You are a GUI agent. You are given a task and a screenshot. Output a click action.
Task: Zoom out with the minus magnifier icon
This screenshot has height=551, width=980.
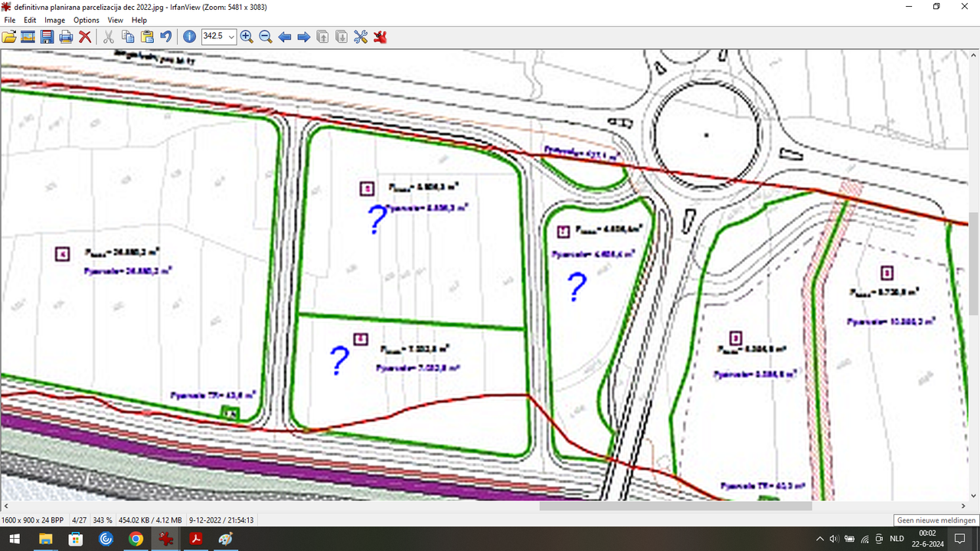(x=266, y=37)
